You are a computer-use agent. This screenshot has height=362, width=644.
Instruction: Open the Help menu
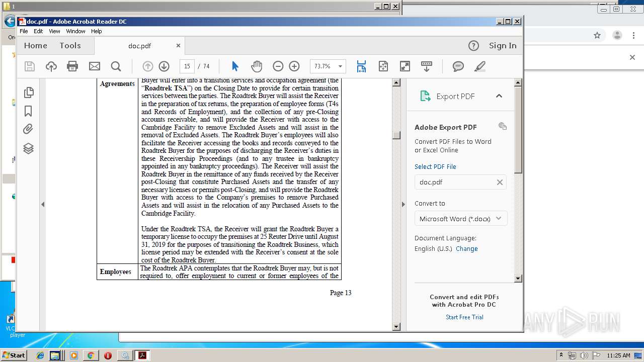coord(96,31)
